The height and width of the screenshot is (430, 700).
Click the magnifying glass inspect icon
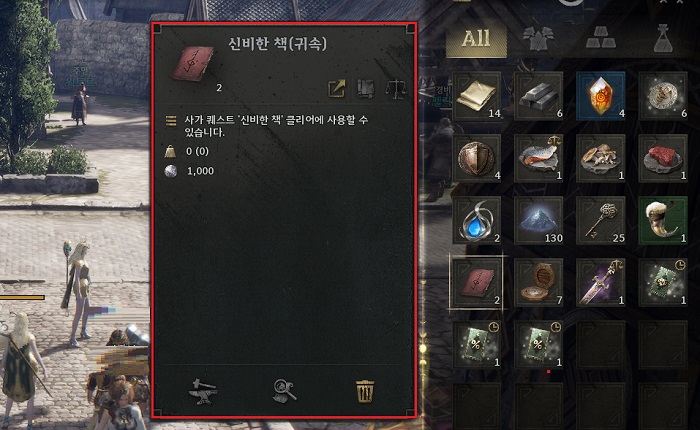tap(284, 391)
